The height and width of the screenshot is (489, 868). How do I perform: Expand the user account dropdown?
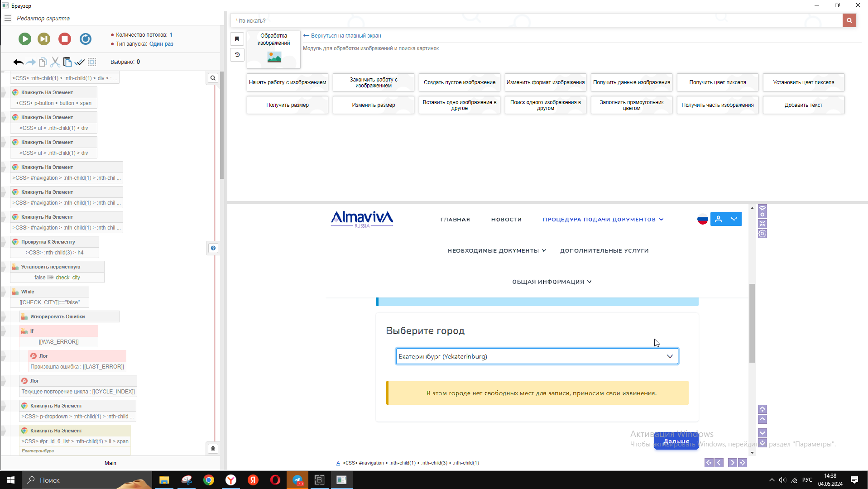734,219
